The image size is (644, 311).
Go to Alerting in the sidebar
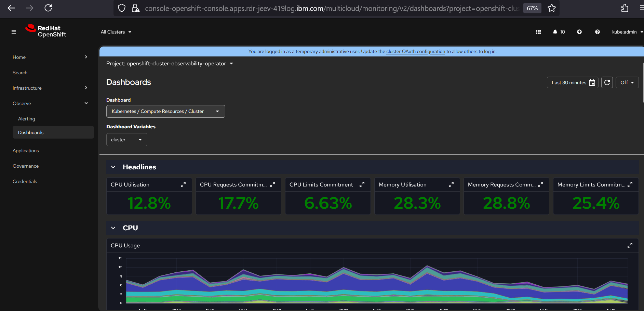27,119
